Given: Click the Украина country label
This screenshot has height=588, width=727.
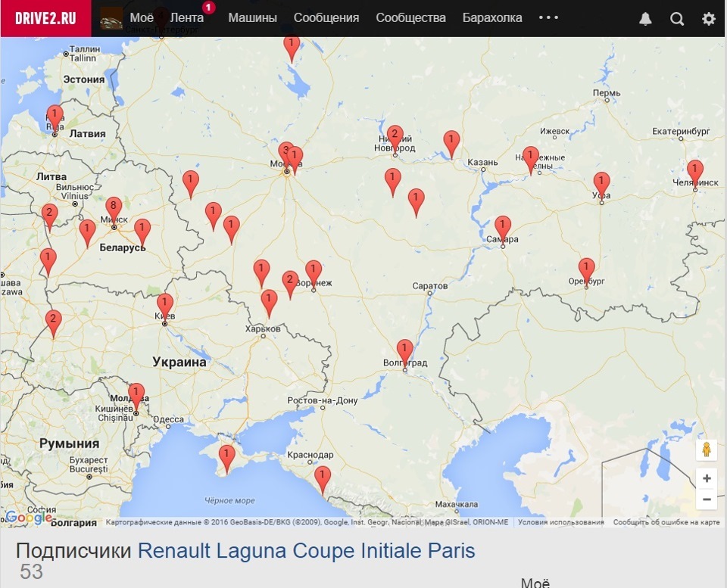Looking at the screenshot, I should click(x=179, y=362).
